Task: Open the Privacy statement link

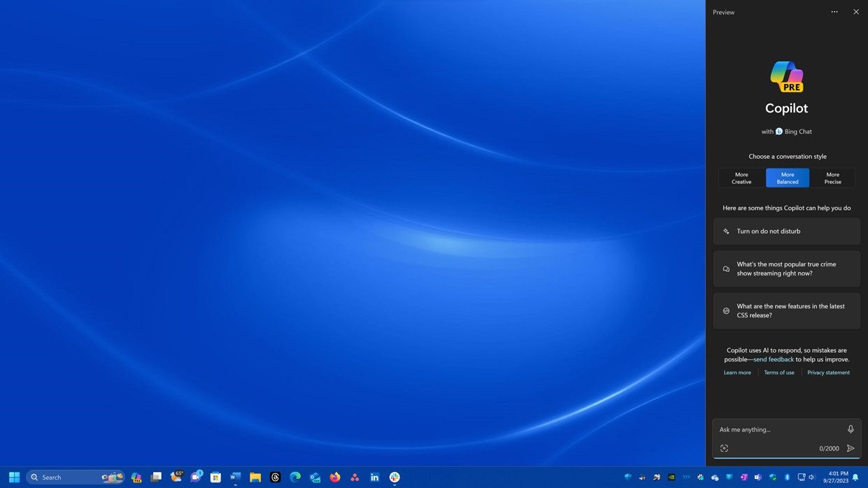Action: (x=829, y=373)
